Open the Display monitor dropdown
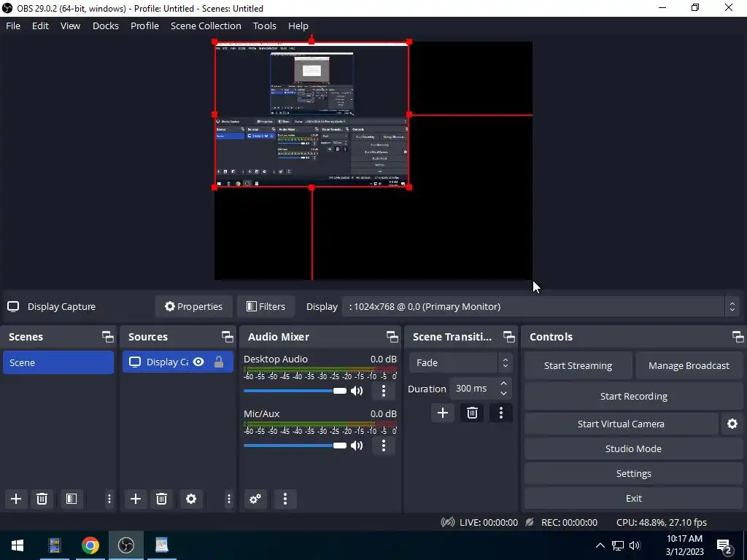This screenshot has height=560, width=747. click(x=541, y=307)
